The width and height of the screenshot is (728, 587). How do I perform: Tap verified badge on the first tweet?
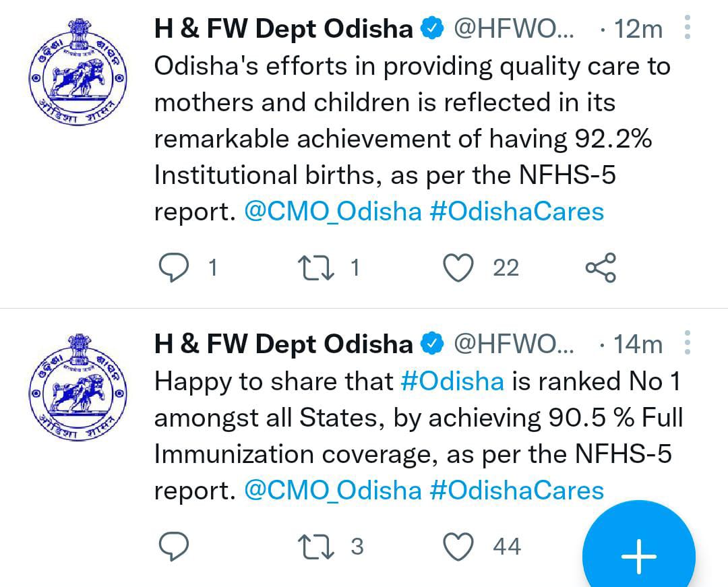[432, 28]
